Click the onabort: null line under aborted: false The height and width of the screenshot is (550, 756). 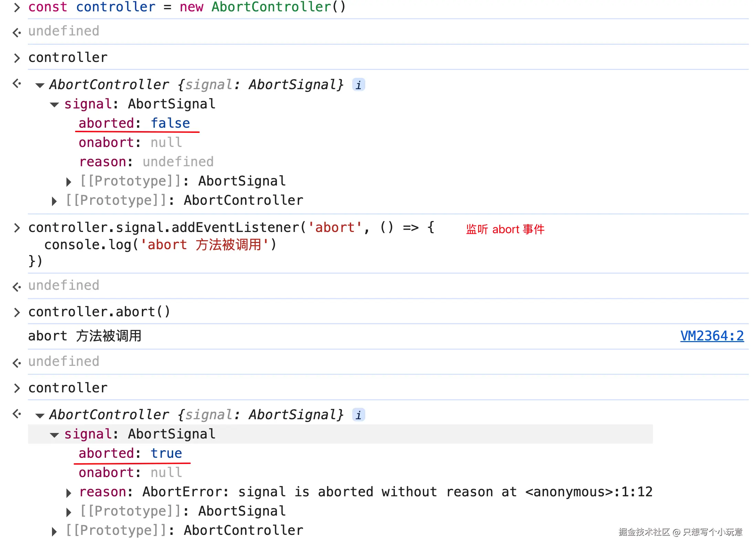pos(130,142)
